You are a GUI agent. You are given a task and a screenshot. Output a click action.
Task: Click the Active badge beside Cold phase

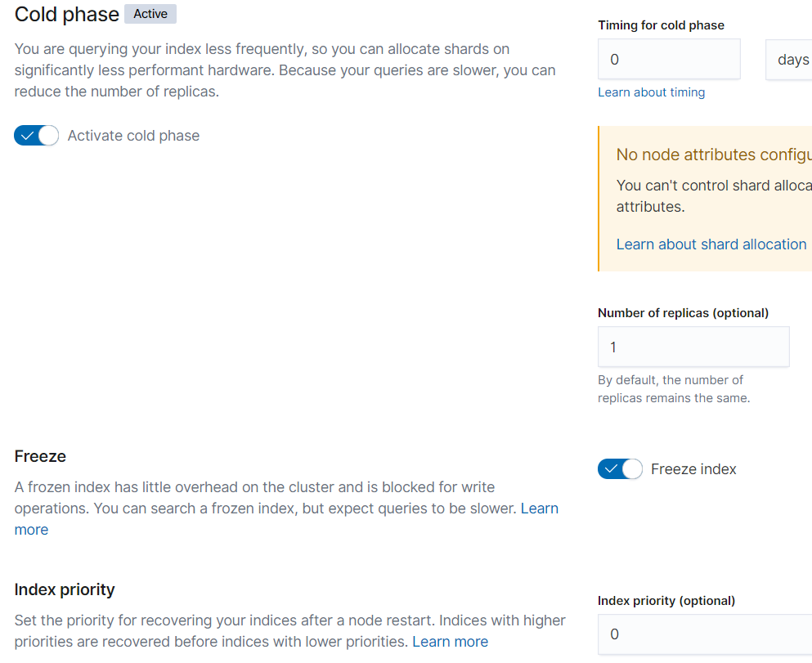tap(150, 14)
